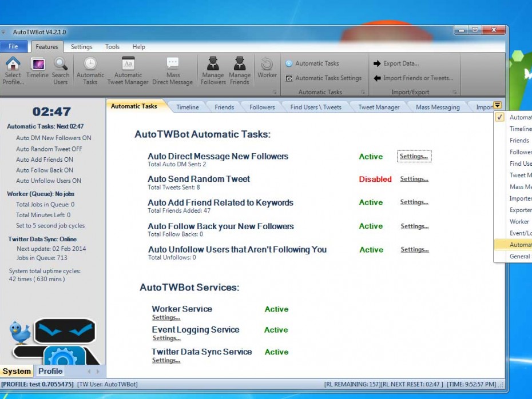
Task: Open the Tweet Manager tab
Action: point(379,107)
